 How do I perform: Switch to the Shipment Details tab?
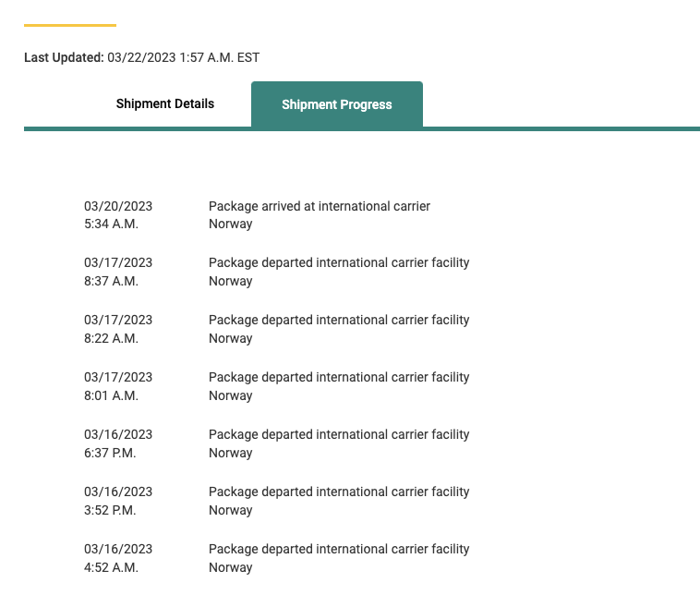[x=165, y=103]
